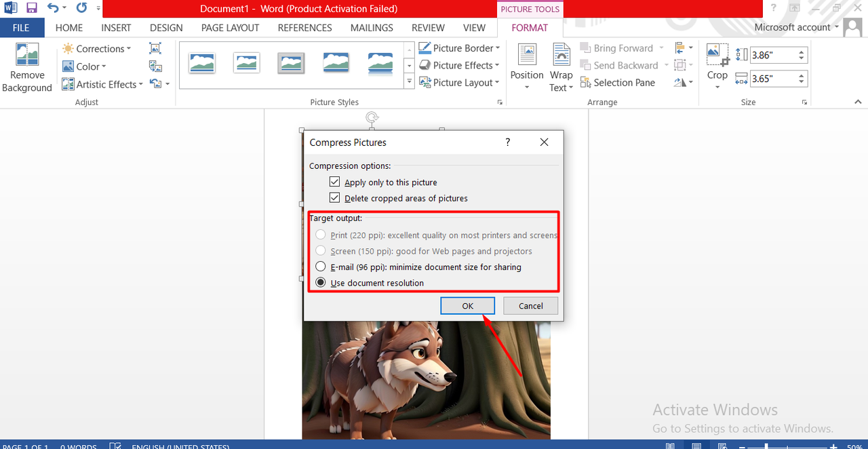The width and height of the screenshot is (868, 449).
Task: Apply the Metal Frame picture style
Action: [291, 63]
